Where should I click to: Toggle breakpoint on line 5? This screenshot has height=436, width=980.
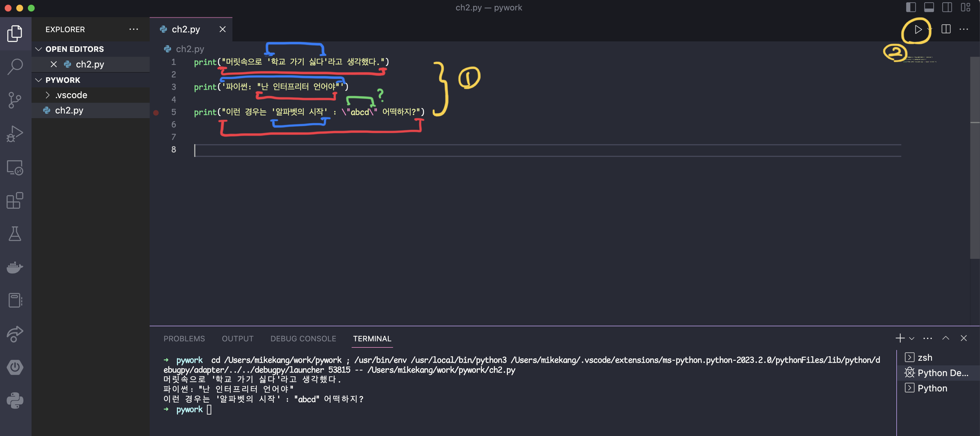pos(156,112)
